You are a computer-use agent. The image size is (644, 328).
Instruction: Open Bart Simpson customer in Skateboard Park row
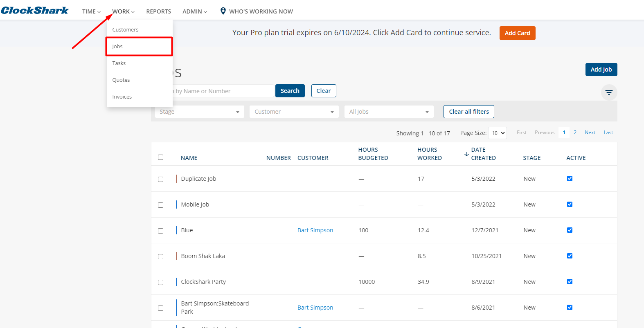pyautogui.click(x=315, y=308)
